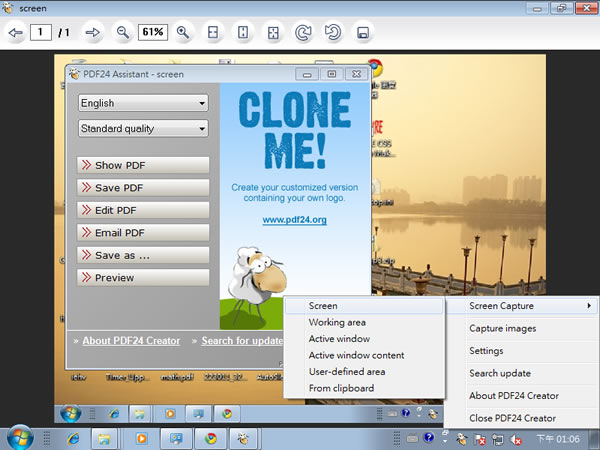
Task: Click the Save PDF button
Action: click(143, 188)
